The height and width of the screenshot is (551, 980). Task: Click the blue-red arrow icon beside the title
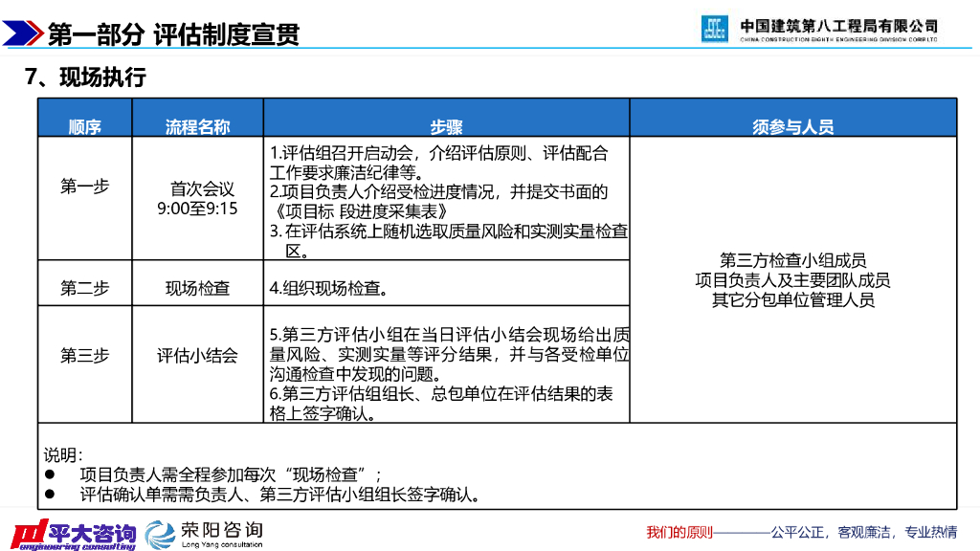click(x=23, y=33)
